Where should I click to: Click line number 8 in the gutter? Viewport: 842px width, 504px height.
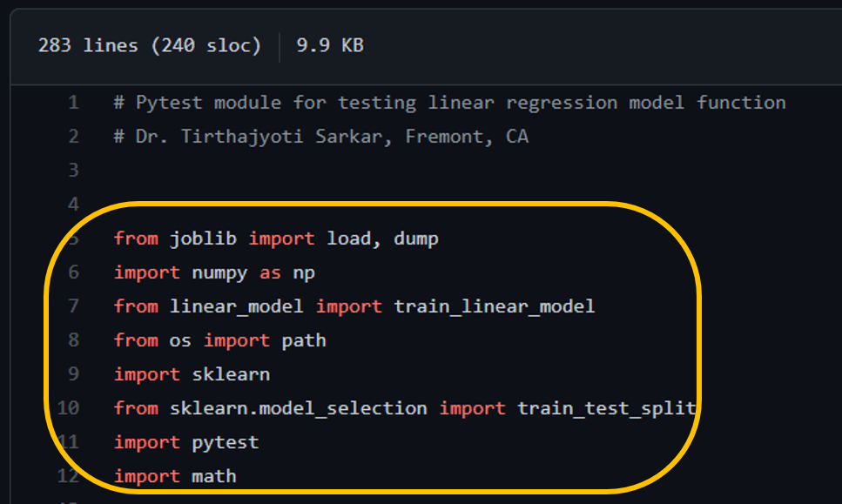73,340
